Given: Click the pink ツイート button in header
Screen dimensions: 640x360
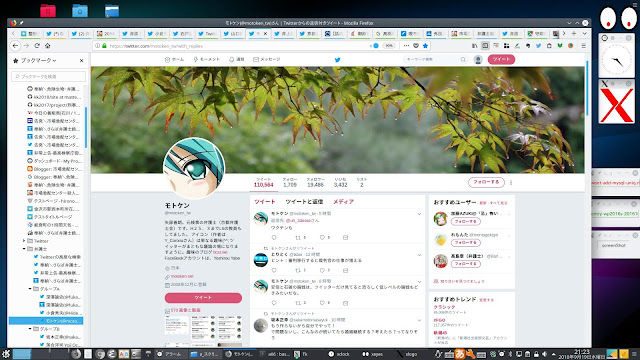Looking at the screenshot, I should point(501,60).
